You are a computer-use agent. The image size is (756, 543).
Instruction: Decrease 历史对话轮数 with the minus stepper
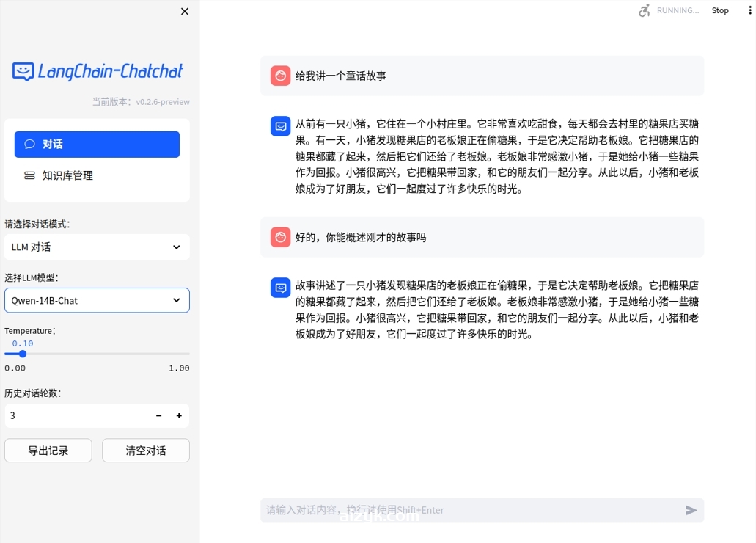tap(158, 415)
